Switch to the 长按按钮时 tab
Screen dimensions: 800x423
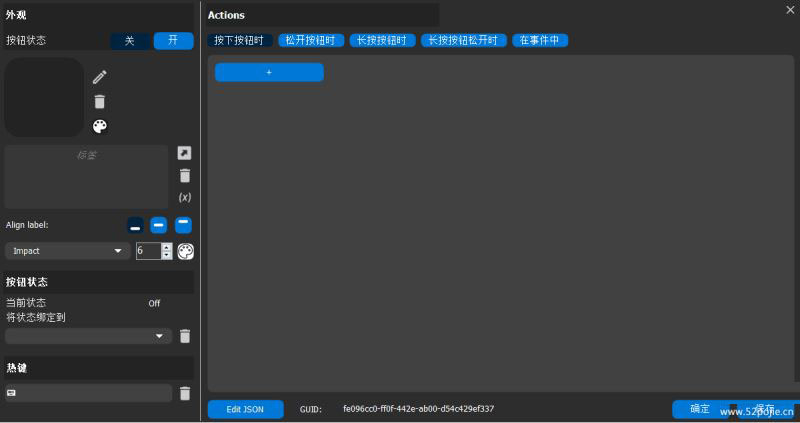(x=382, y=41)
